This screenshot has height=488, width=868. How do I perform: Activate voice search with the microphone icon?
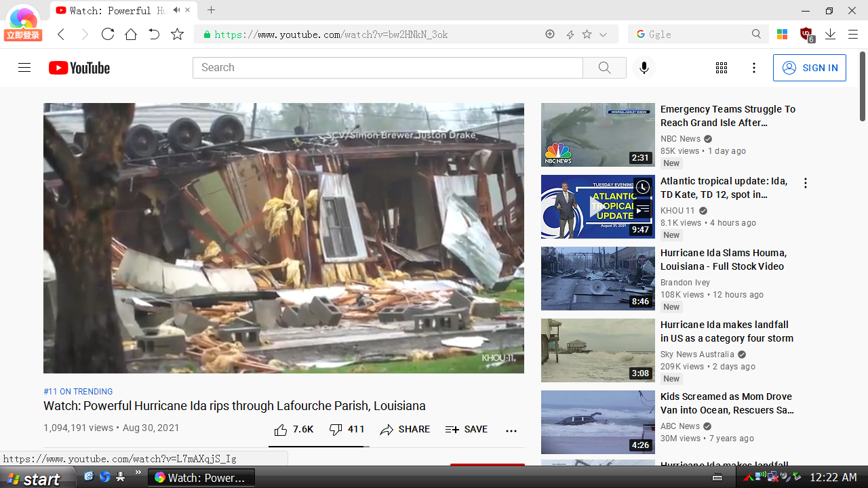[644, 68]
